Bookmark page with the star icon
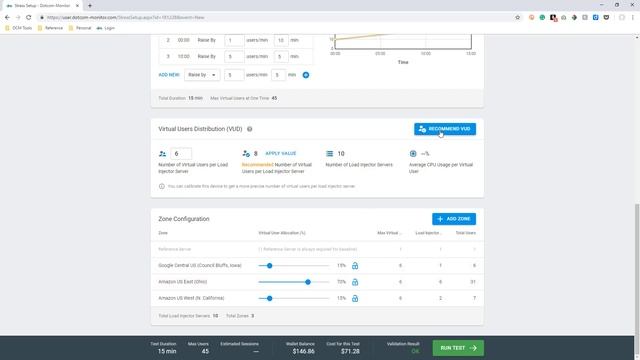Image resolution: width=640 pixels, height=360 pixels. (518, 18)
